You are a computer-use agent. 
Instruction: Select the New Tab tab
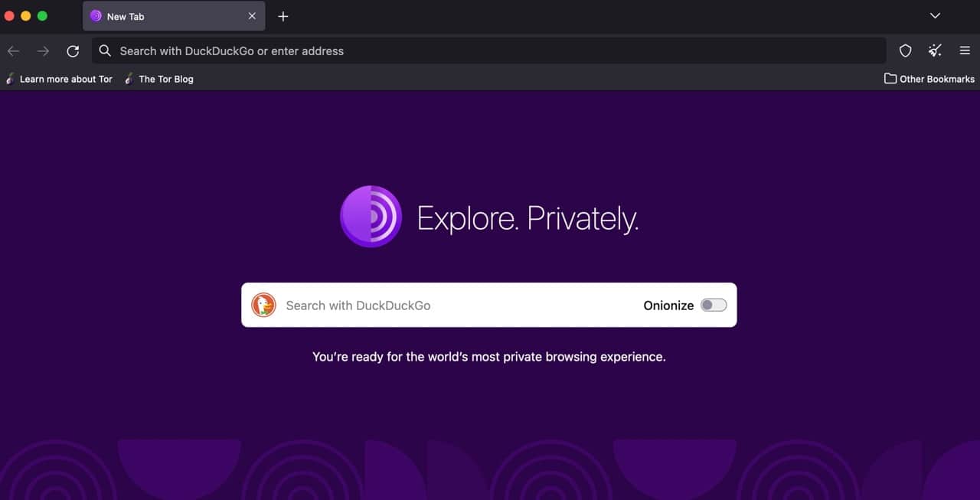pos(174,16)
